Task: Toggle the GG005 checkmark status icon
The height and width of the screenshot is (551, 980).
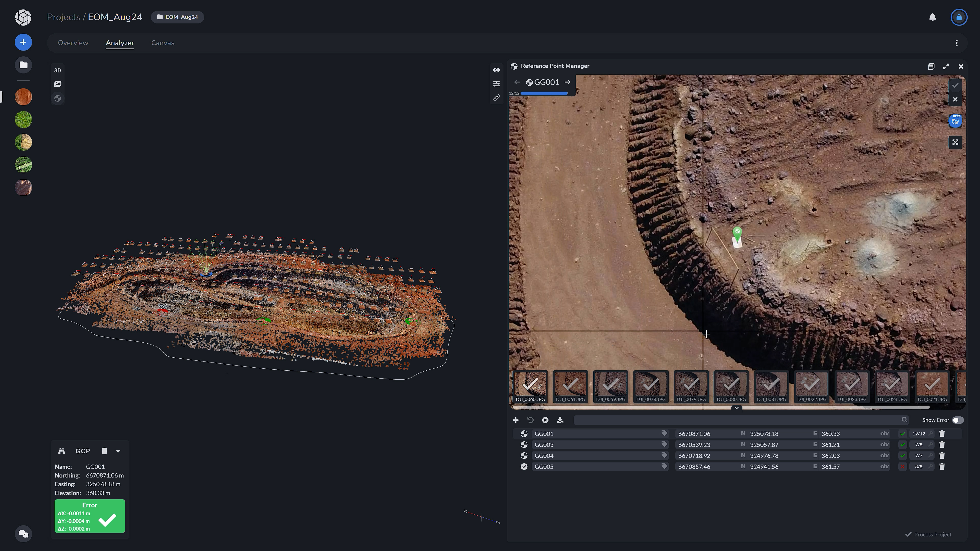Action: 524,467
